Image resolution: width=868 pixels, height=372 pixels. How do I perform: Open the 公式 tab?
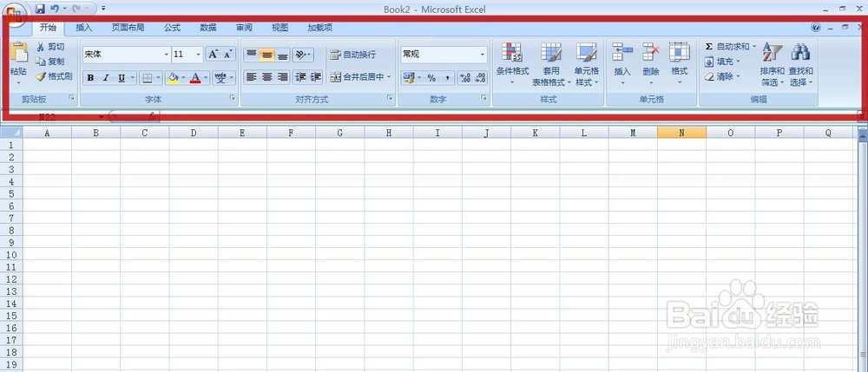172,28
